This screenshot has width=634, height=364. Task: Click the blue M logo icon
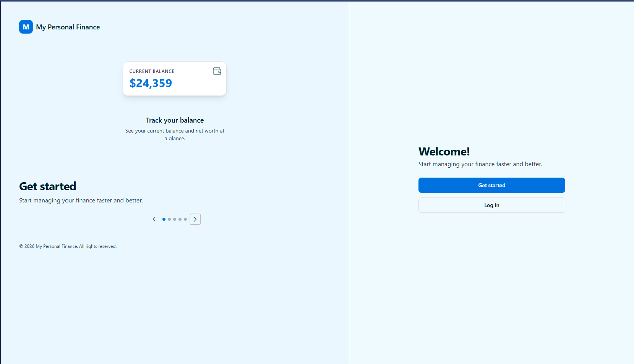[26, 27]
